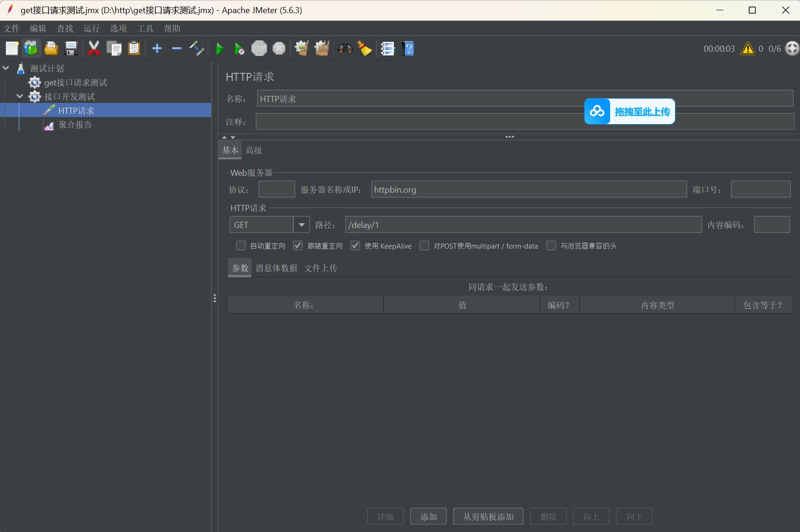Open the 运行 menu

pyautogui.click(x=92, y=29)
